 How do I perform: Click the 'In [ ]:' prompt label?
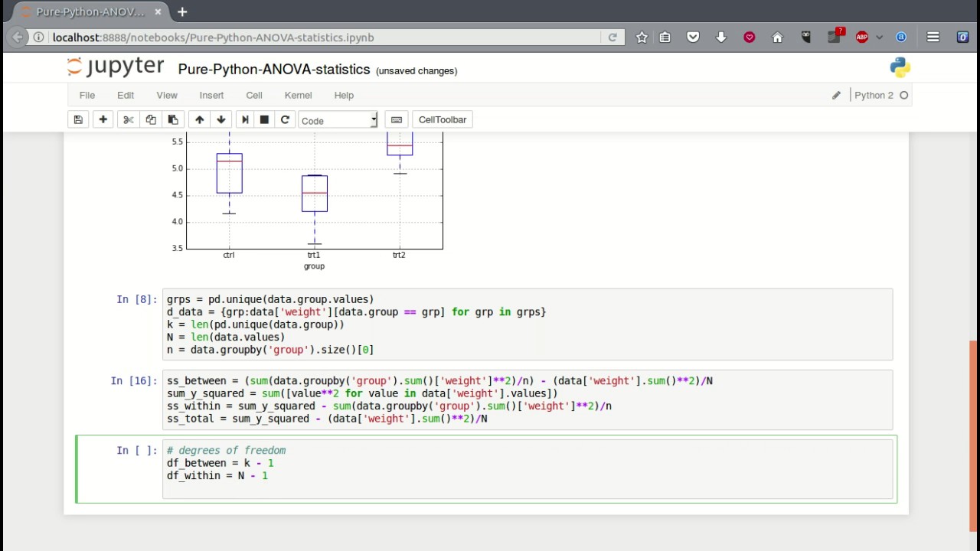pos(136,450)
